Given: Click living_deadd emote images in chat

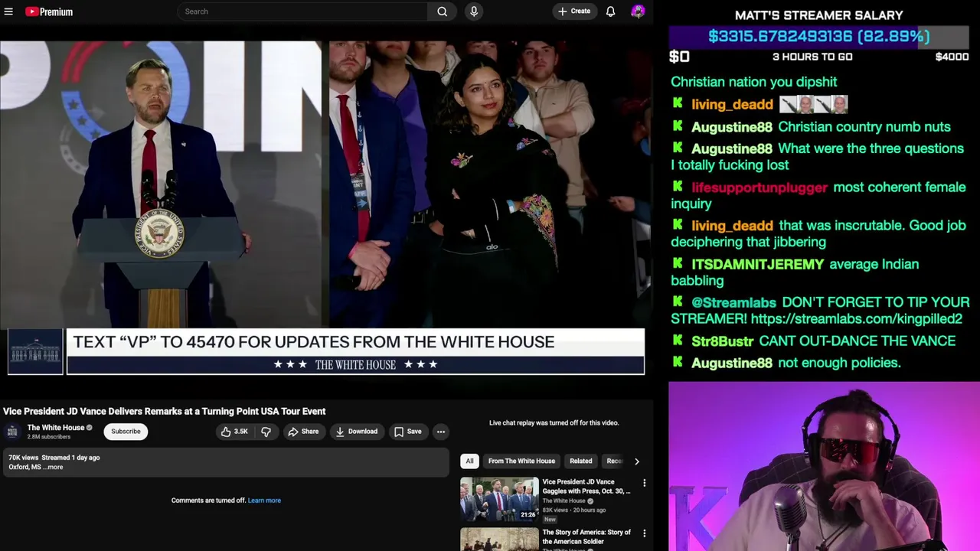Looking at the screenshot, I should tap(813, 104).
